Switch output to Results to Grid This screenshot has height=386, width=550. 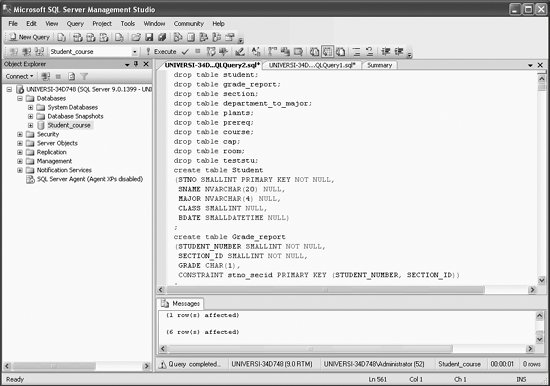pyautogui.click(x=327, y=52)
